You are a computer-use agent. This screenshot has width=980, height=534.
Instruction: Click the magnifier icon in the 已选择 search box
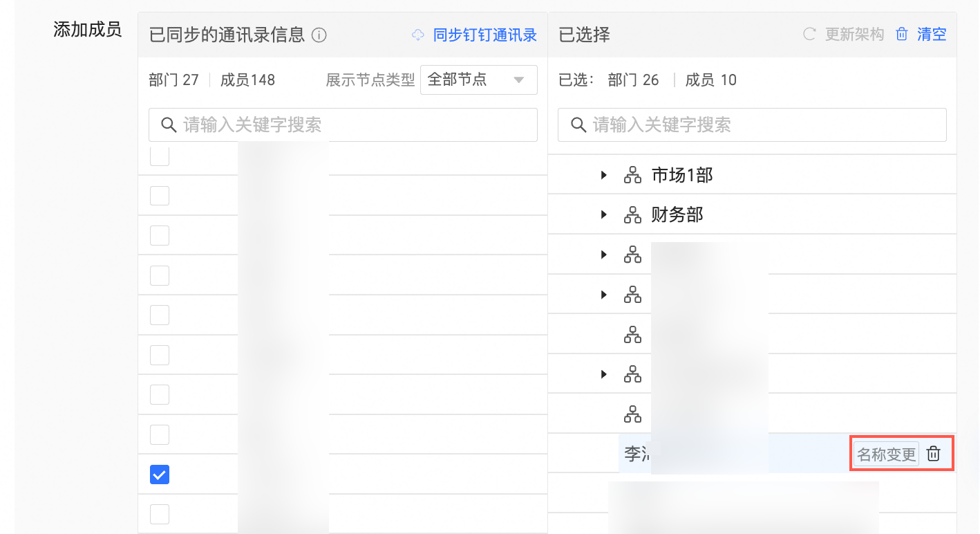point(578,125)
